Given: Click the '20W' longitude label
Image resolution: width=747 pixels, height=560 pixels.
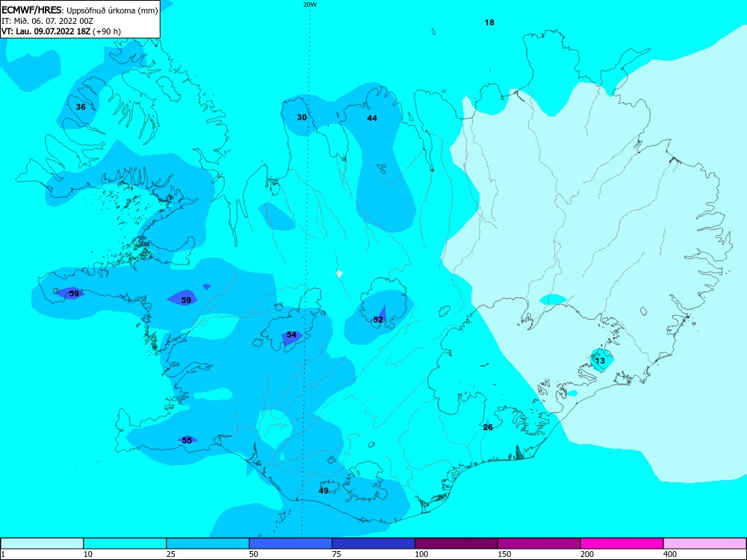Looking at the screenshot, I should pos(310,4).
